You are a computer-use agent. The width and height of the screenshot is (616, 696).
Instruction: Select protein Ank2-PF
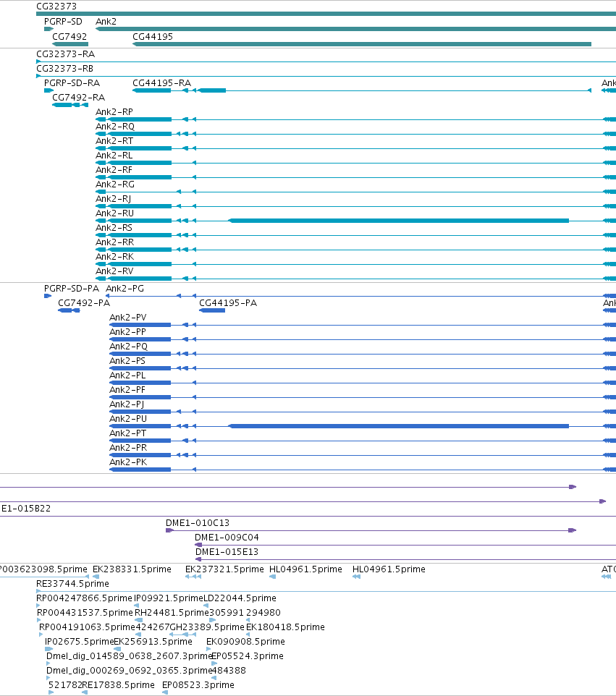tap(127, 390)
